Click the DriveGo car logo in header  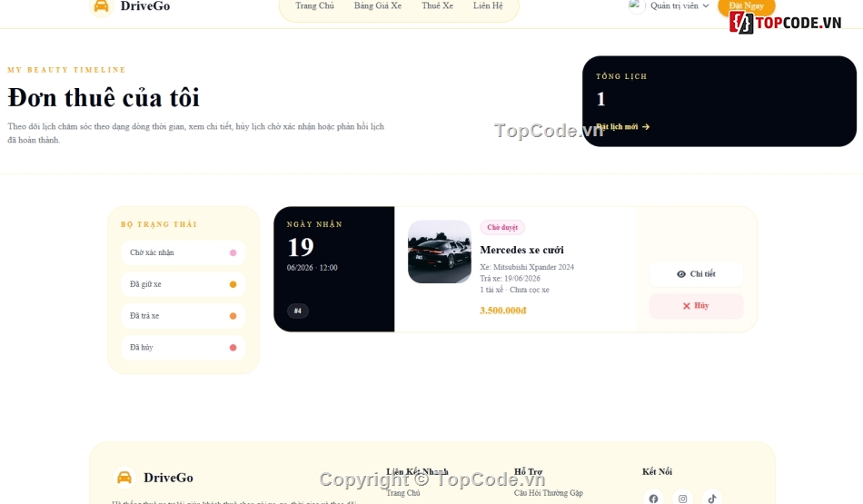pyautogui.click(x=101, y=6)
